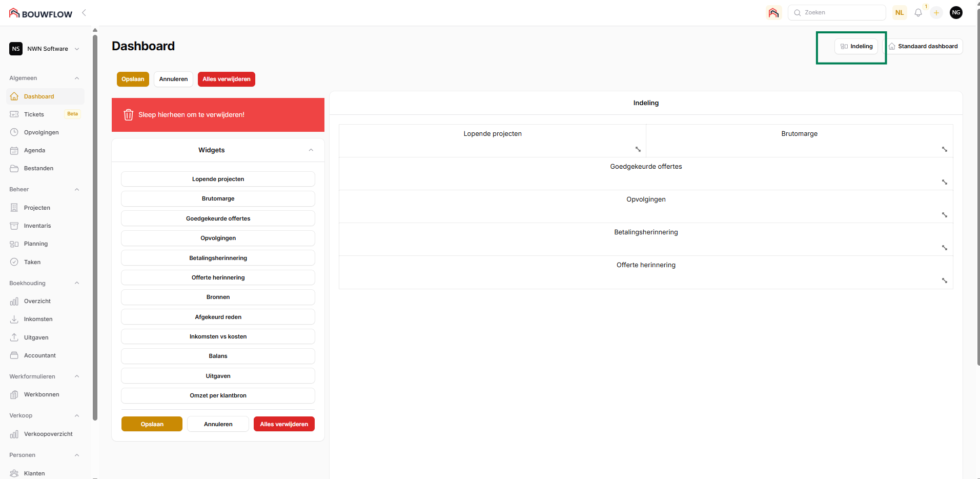
Task: Click the top Opslaan button
Action: (x=133, y=79)
